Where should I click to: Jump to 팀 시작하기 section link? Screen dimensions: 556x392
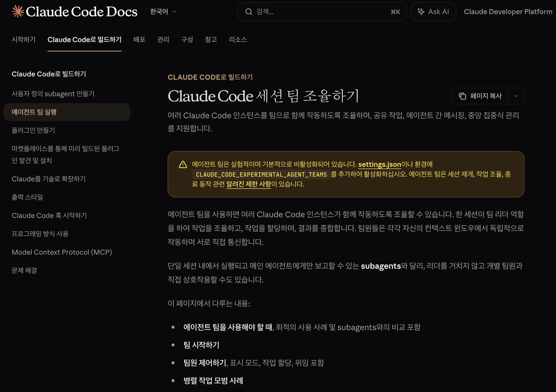tap(201, 345)
